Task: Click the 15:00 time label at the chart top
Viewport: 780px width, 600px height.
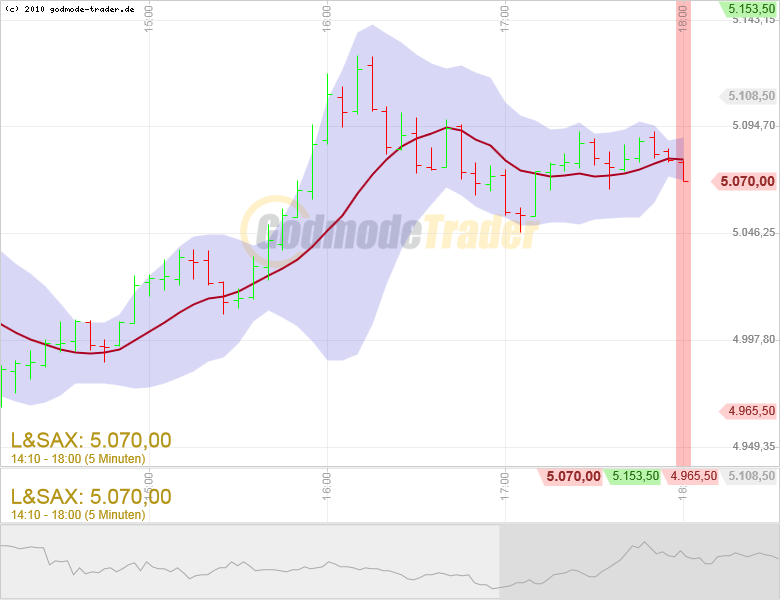Action: pyautogui.click(x=148, y=19)
